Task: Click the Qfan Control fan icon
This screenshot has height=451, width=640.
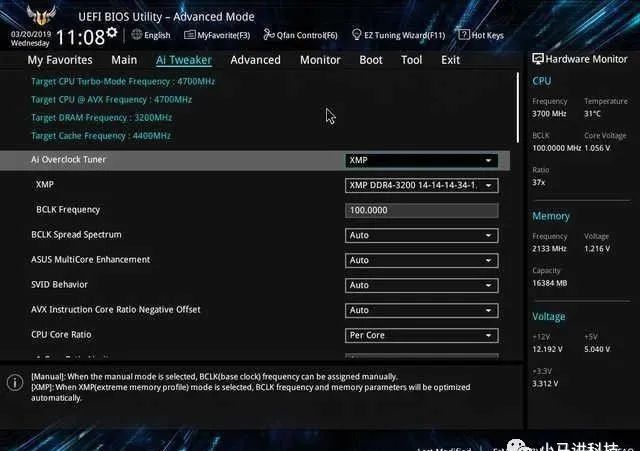Action: pos(269,35)
